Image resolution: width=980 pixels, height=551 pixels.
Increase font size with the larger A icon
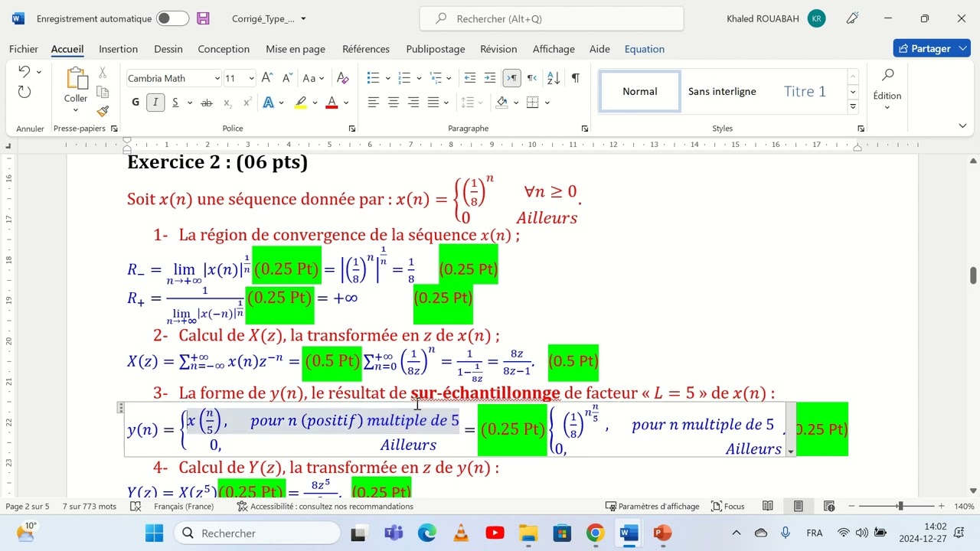[267, 78]
